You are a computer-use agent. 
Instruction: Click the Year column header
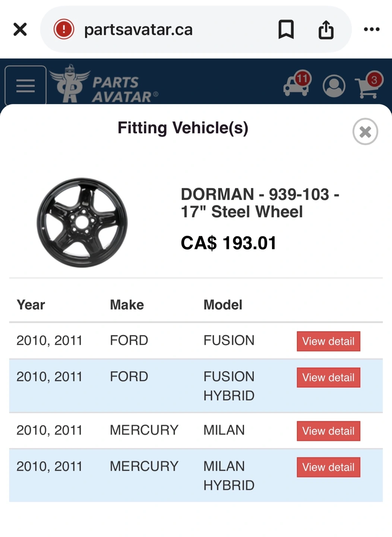coord(31,305)
